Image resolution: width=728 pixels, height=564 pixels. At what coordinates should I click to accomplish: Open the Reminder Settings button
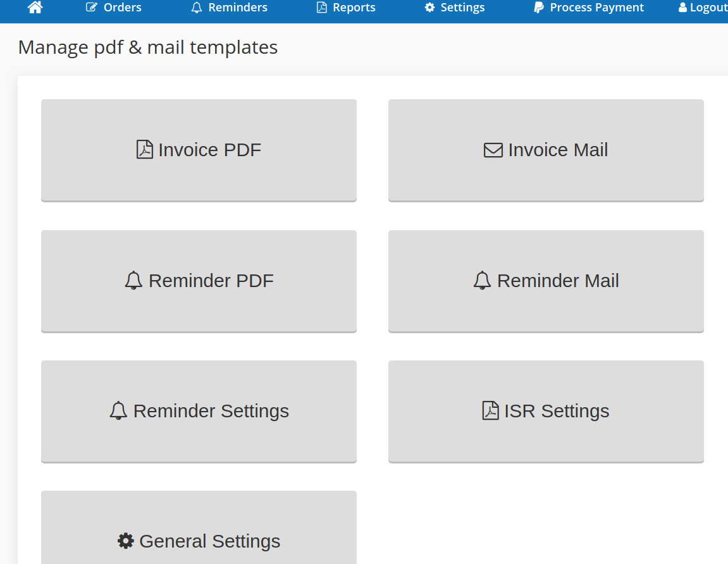tap(199, 411)
